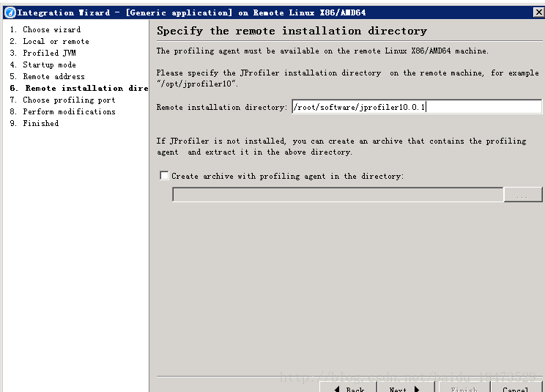Enable Create archive with profiling agent checkbox
The image size is (545, 392).
pyautogui.click(x=164, y=176)
